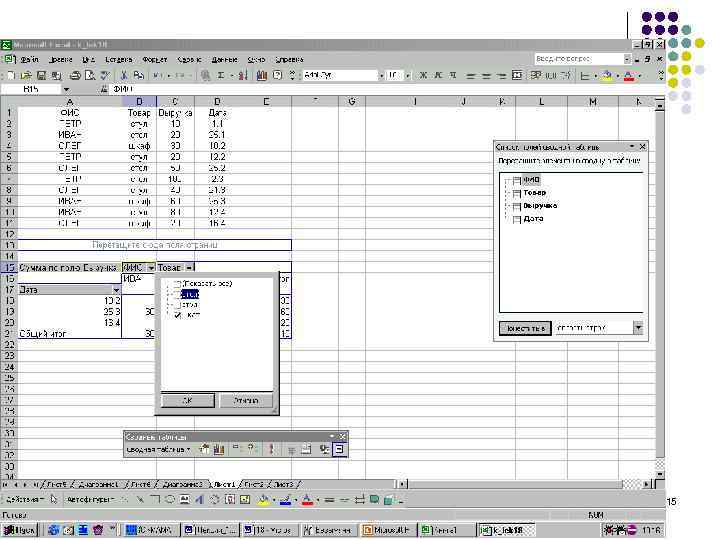
Task: Open the Файл menu
Action: click(x=29, y=59)
